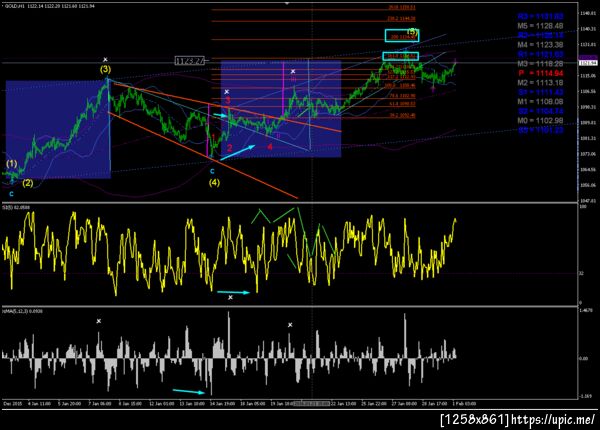This screenshot has width=600, height=430.
Task: Click the Dec 2015 time axis label
Action: [x=13, y=404]
